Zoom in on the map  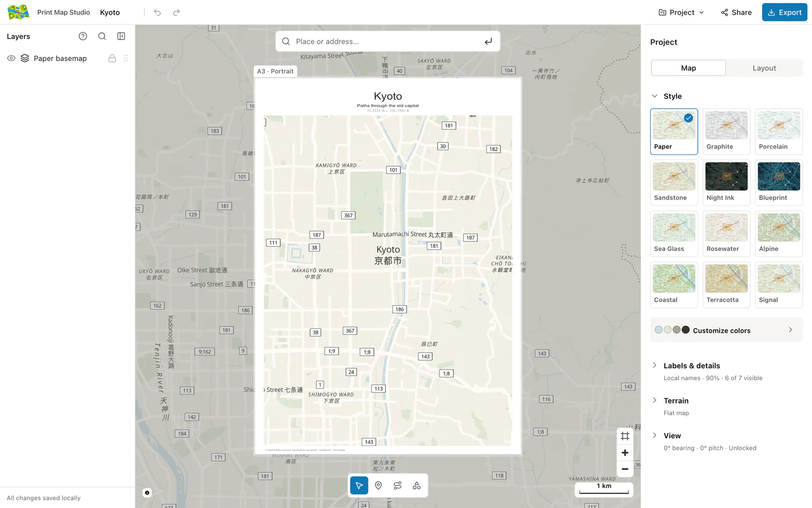[x=625, y=453]
